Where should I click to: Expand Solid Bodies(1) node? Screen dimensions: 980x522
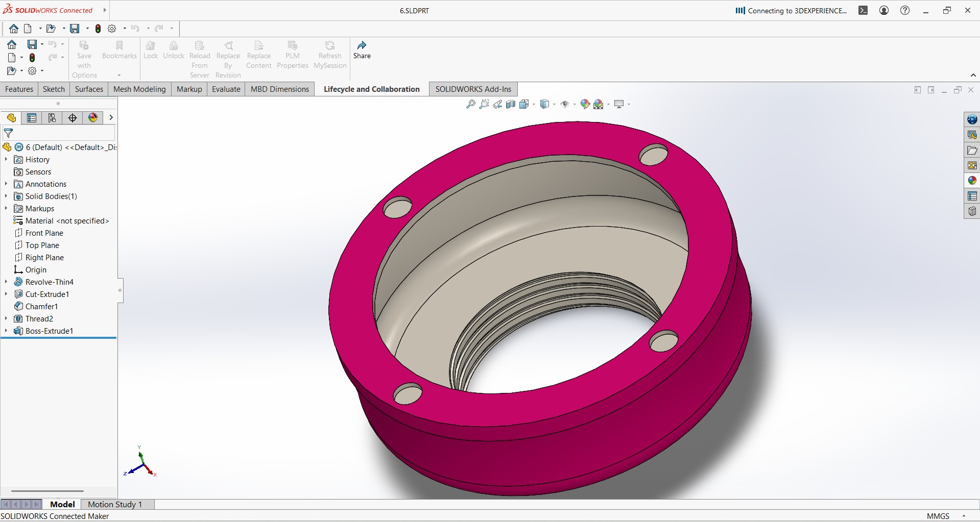point(6,196)
